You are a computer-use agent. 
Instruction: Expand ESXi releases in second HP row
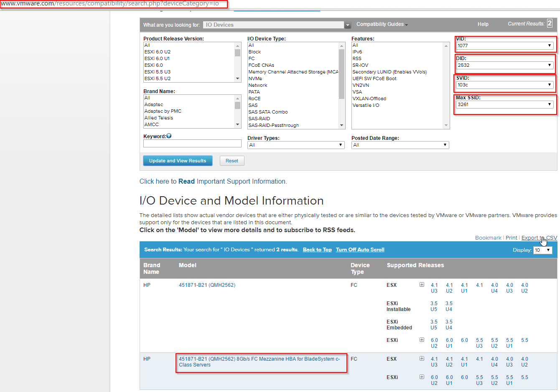coord(422,377)
